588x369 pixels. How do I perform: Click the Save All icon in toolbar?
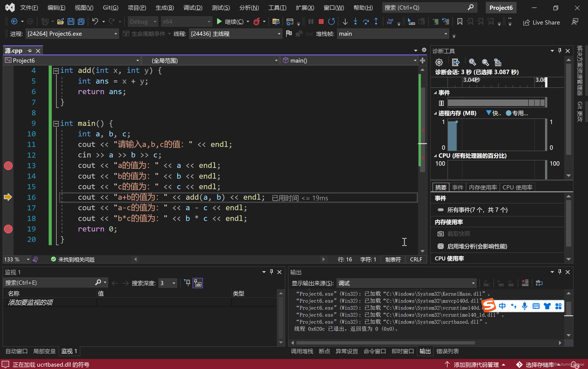point(81,22)
